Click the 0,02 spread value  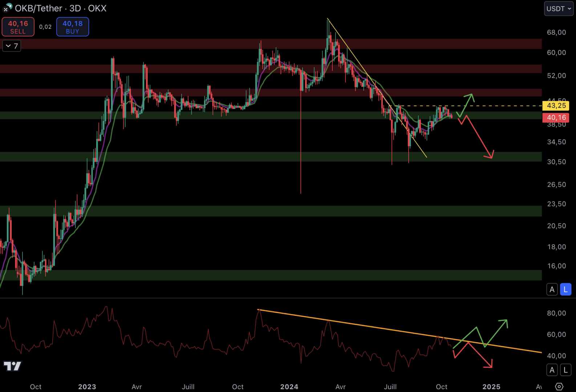pyautogui.click(x=45, y=27)
